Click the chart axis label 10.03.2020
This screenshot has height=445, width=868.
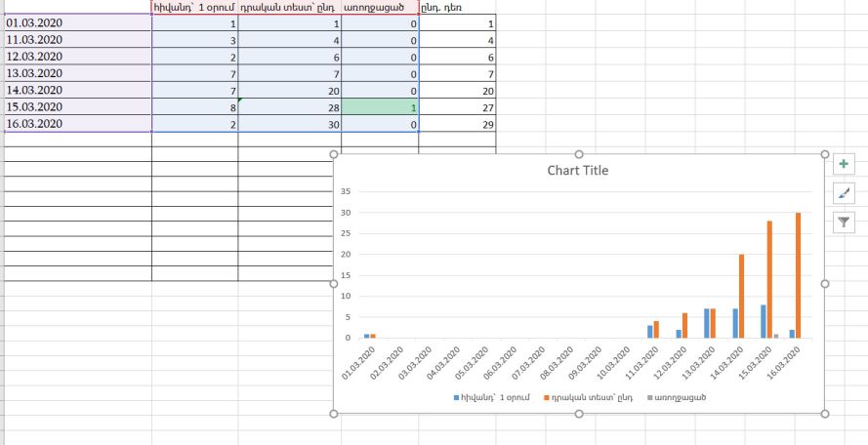[614, 362]
